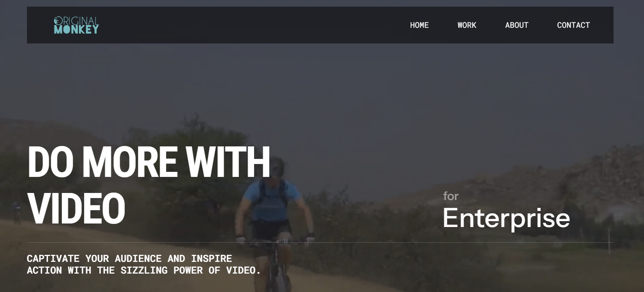This screenshot has height=292, width=644.
Task: Open the HOME navigation item
Action: pos(419,25)
